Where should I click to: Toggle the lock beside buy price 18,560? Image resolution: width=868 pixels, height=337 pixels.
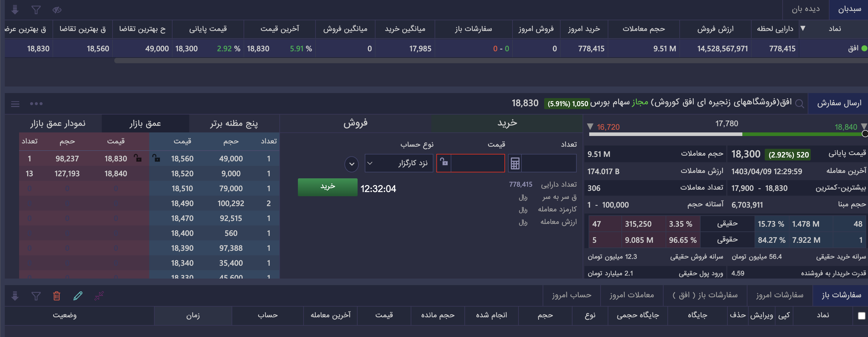(x=156, y=158)
